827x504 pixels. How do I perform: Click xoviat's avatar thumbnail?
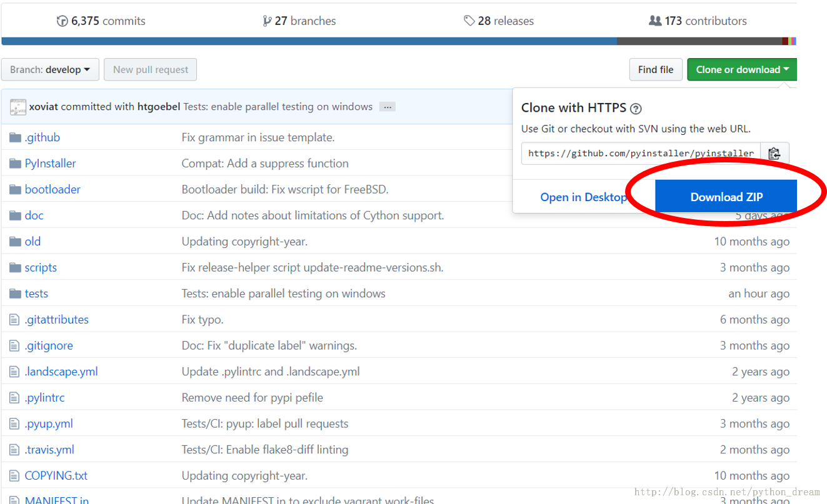point(18,107)
